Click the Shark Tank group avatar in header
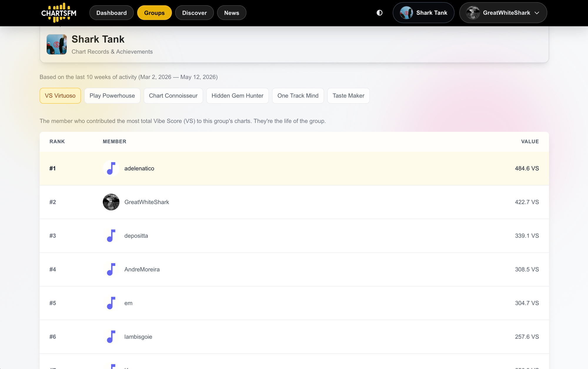The width and height of the screenshot is (588, 369). [406, 13]
